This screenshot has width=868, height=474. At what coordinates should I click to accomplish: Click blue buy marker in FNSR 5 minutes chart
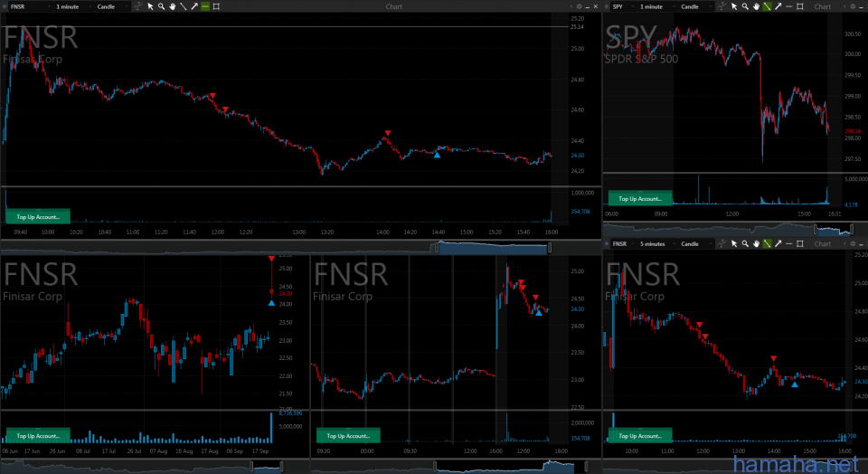[795, 384]
